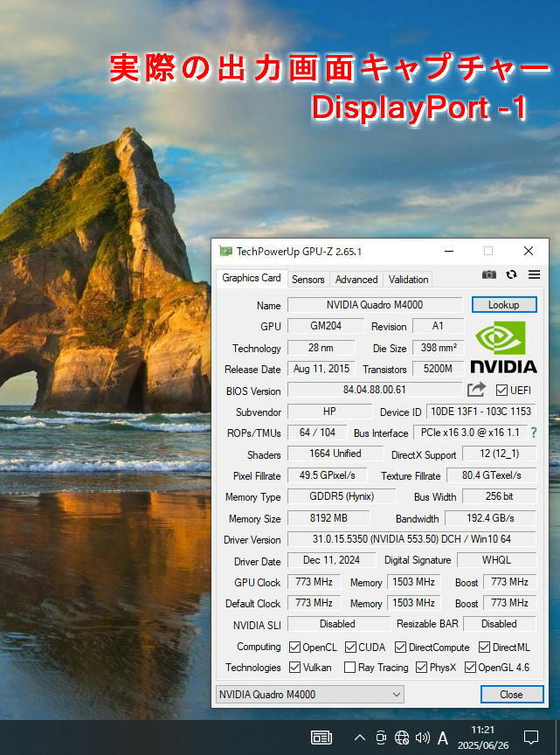The width and height of the screenshot is (560, 755).
Task: Open the GPU-Z hamburger menu
Action: pos(534,274)
